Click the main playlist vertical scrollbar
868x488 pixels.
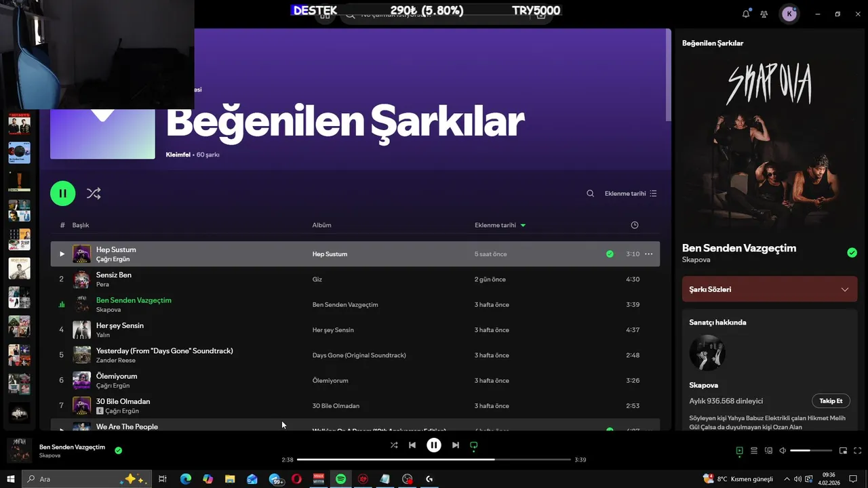[x=669, y=75]
